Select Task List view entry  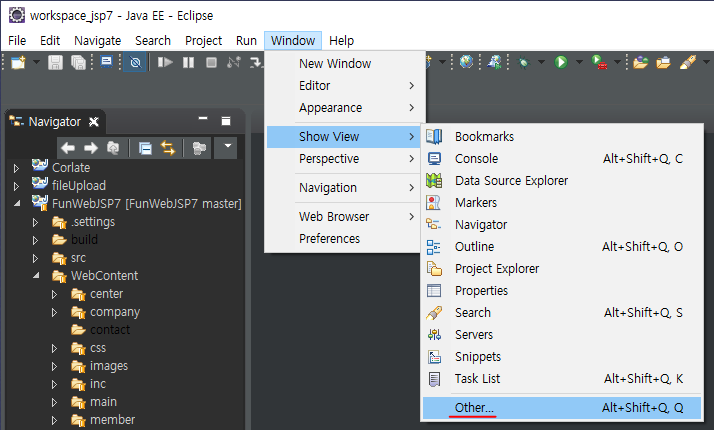pos(562,379)
